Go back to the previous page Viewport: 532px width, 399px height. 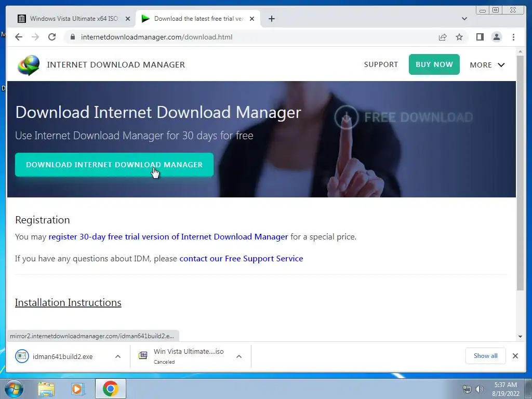click(x=19, y=37)
